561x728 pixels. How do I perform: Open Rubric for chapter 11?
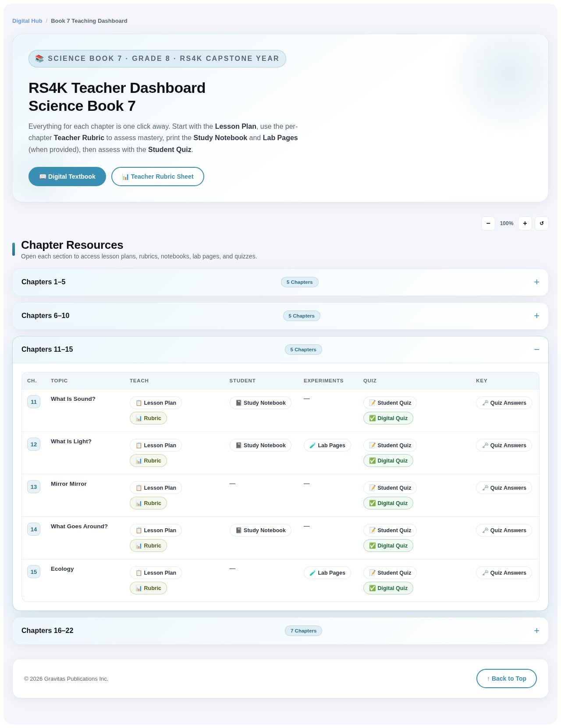(148, 418)
